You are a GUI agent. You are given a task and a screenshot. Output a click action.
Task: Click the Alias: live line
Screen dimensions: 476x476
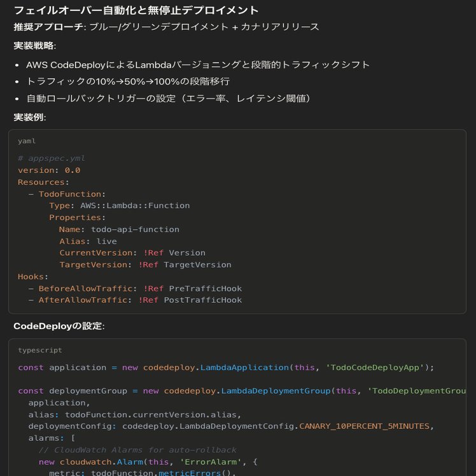point(88,241)
